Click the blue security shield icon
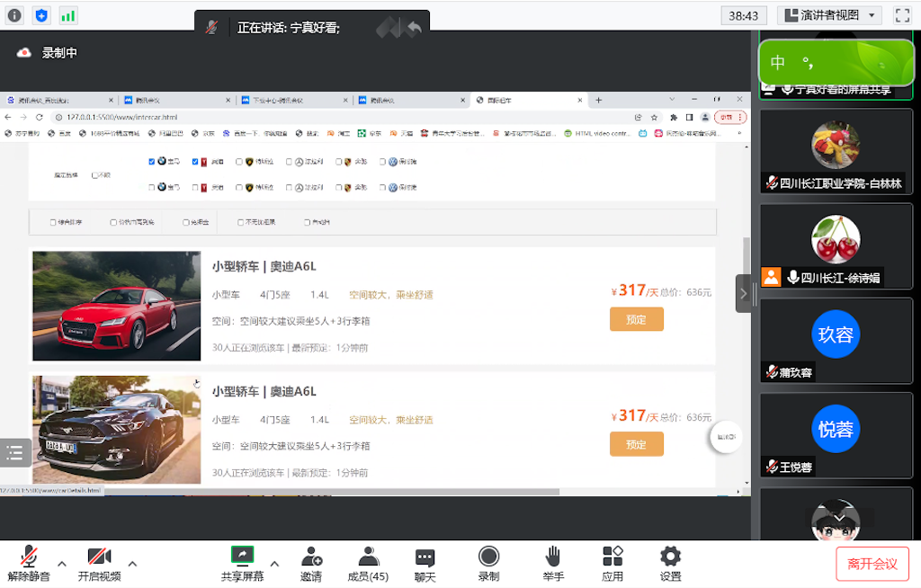 [41, 15]
